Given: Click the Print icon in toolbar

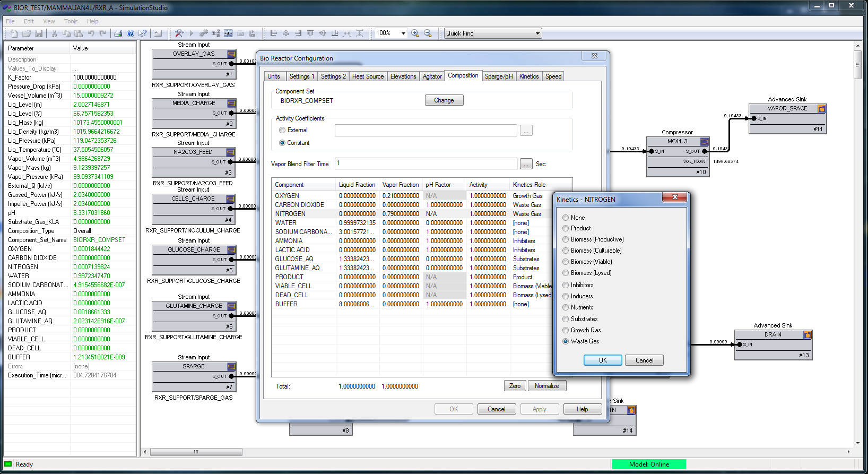Looking at the screenshot, I should (118, 33).
